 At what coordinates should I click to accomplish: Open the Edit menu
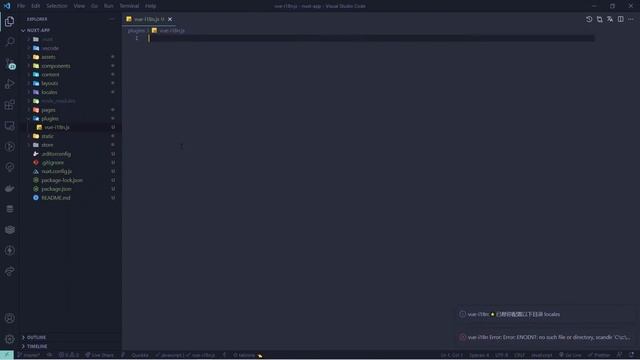36,6
